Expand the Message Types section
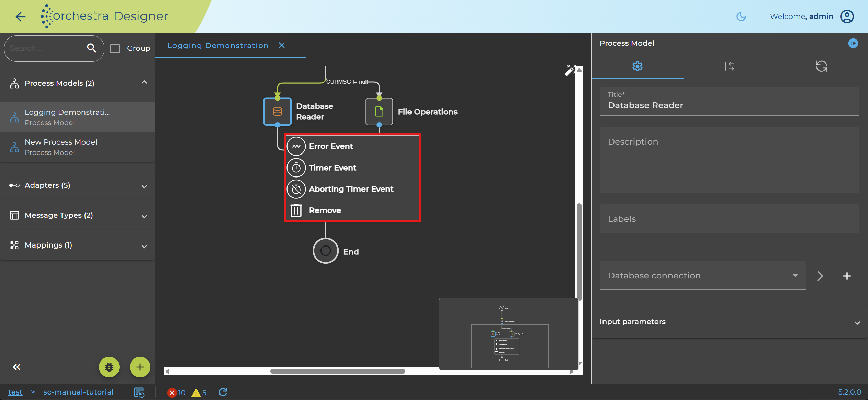The height and width of the screenshot is (400, 868). coord(144,216)
